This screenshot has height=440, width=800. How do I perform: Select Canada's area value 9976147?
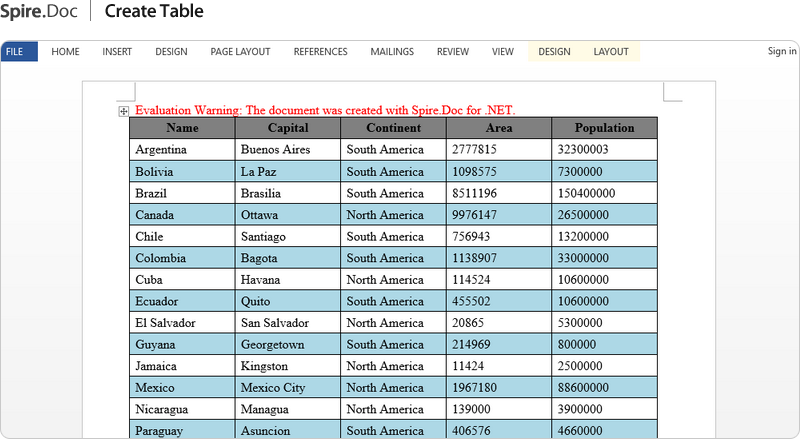point(474,215)
